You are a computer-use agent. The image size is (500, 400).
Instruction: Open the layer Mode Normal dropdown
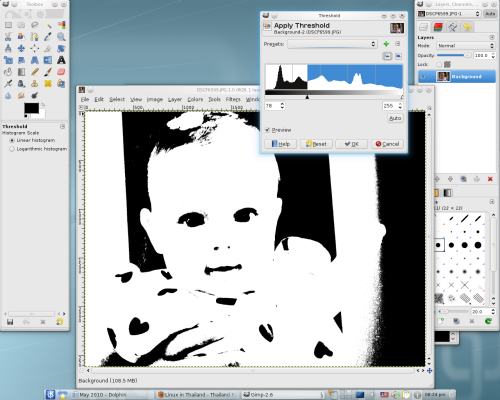click(465, 46)
